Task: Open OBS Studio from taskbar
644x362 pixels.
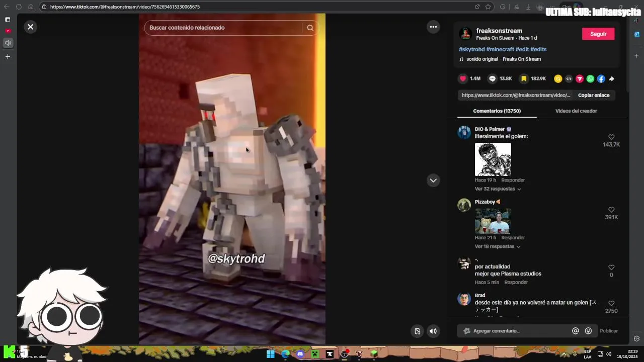Action: tap(345, 354)
